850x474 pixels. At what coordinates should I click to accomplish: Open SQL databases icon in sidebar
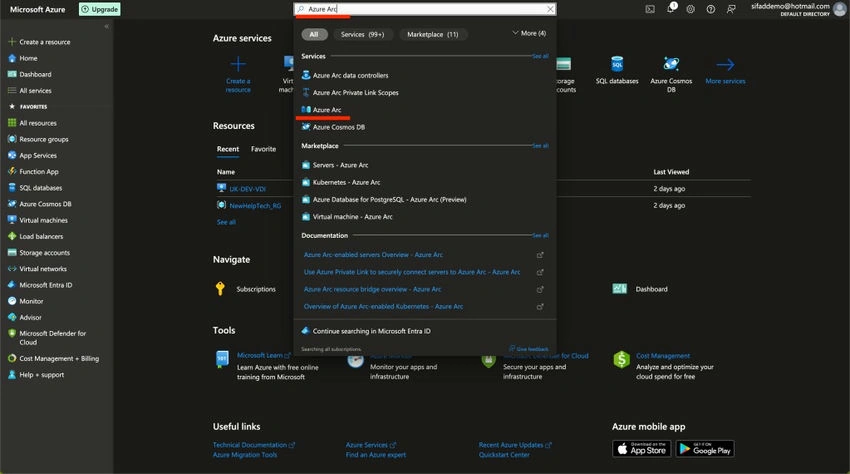(12, 188)
